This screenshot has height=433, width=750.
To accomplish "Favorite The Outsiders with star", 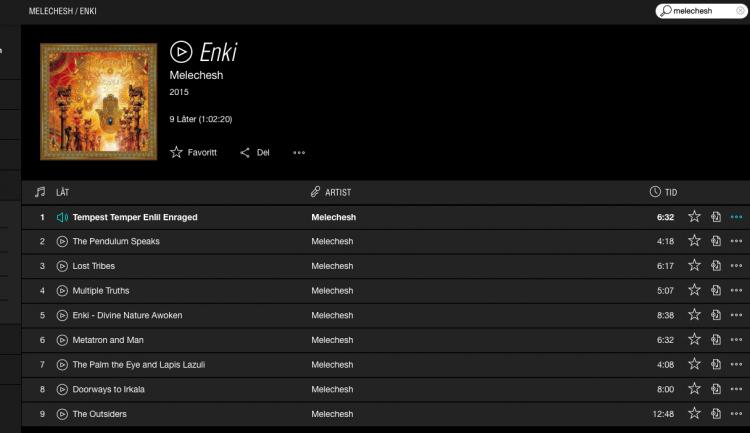I will pyautogui.click(x=694, y=413).
